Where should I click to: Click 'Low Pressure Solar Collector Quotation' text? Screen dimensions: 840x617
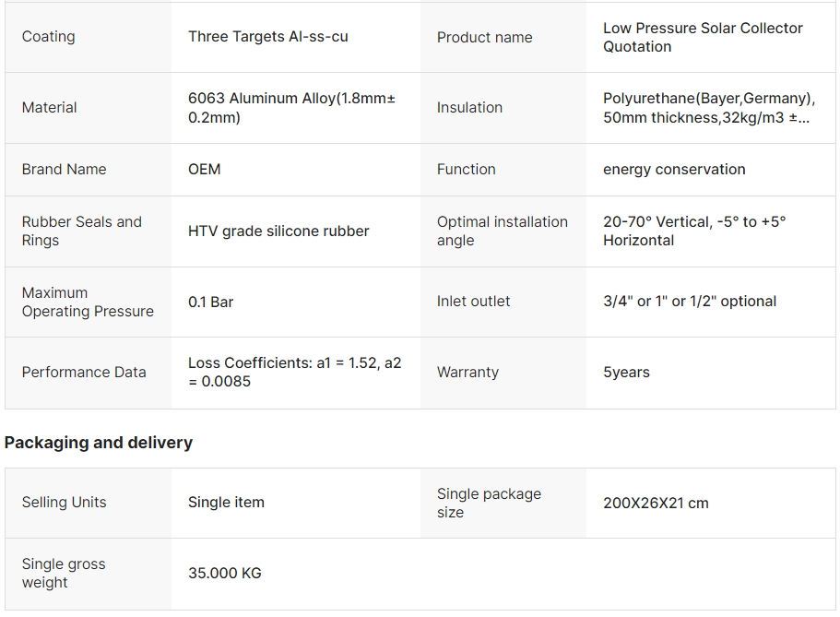coord(703,37)
